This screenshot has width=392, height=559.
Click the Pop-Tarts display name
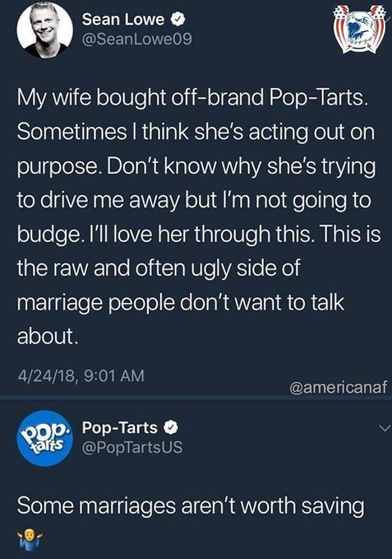pos(120,427)
